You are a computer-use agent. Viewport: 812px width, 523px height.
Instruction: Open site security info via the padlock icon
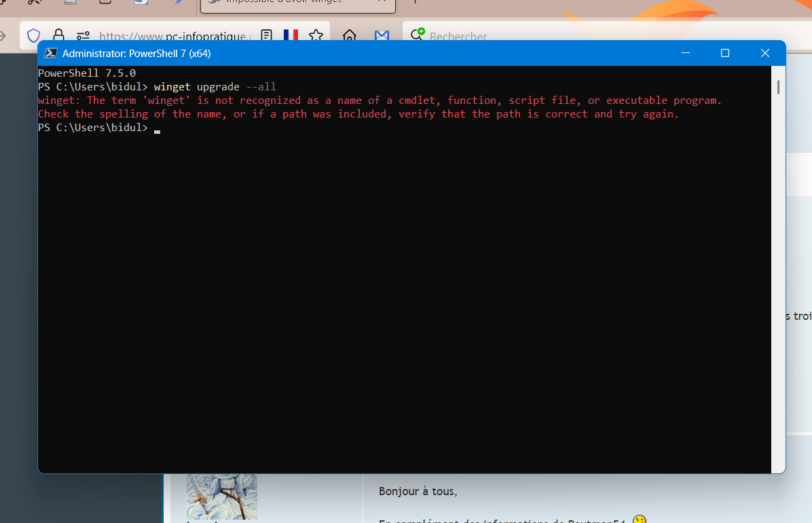coord(59,35)
